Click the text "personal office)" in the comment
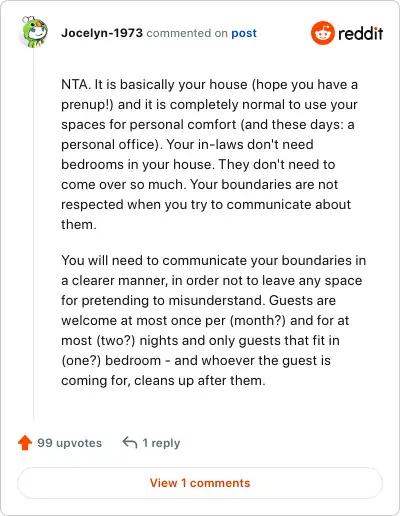 pyautogui.click(x=111, y=145)
